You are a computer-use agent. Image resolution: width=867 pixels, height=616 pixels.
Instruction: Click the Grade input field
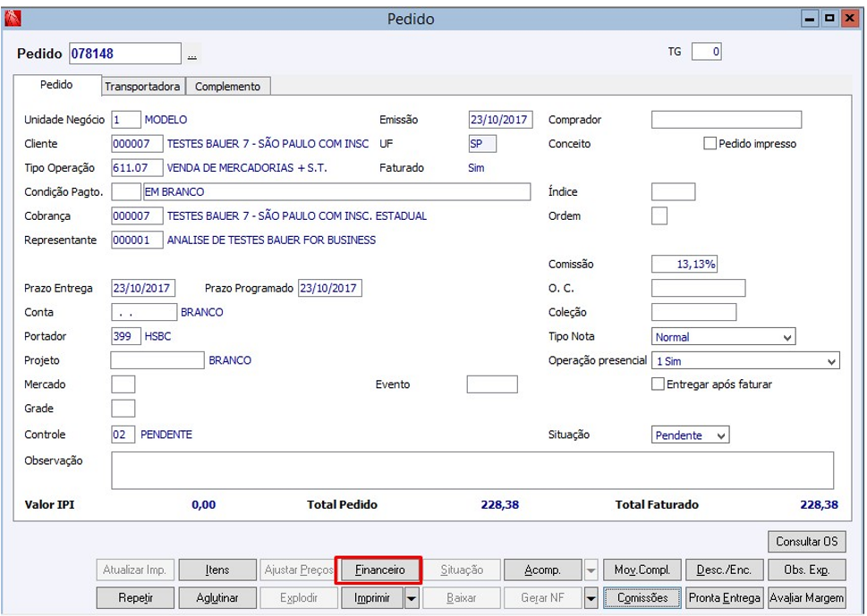coord(123,409)
